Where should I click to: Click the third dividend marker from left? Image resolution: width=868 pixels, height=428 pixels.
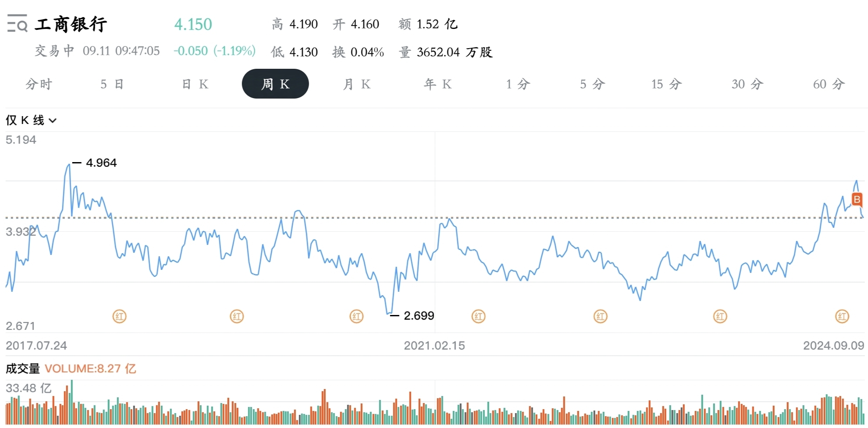pos(356,316)
